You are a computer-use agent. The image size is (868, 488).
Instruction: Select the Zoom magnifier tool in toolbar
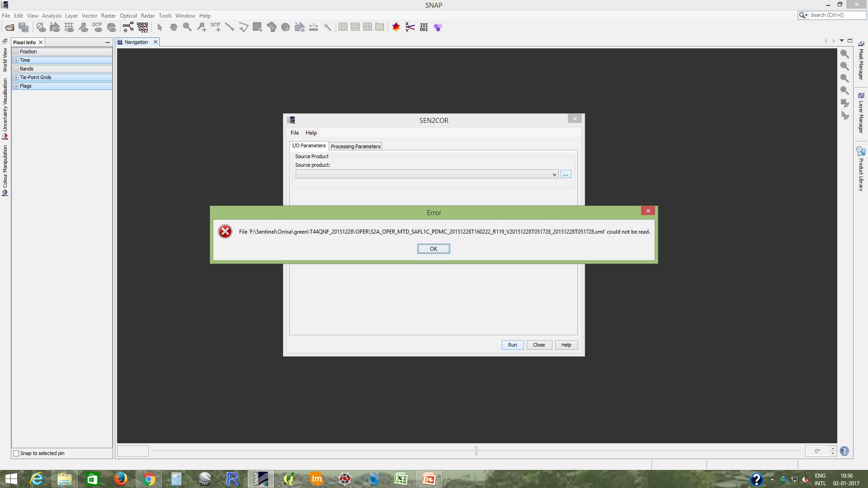(187, 28)
